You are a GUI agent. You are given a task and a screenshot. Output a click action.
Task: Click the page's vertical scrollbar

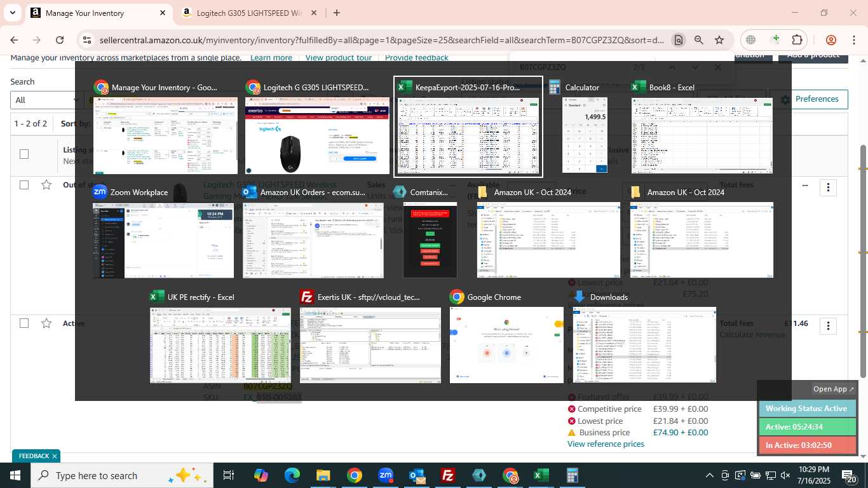pos(863,261)
